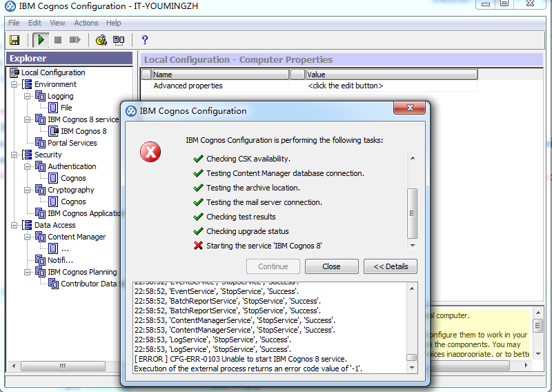
Task: Click the Build application files icon
Action: [x=119, y=40]
